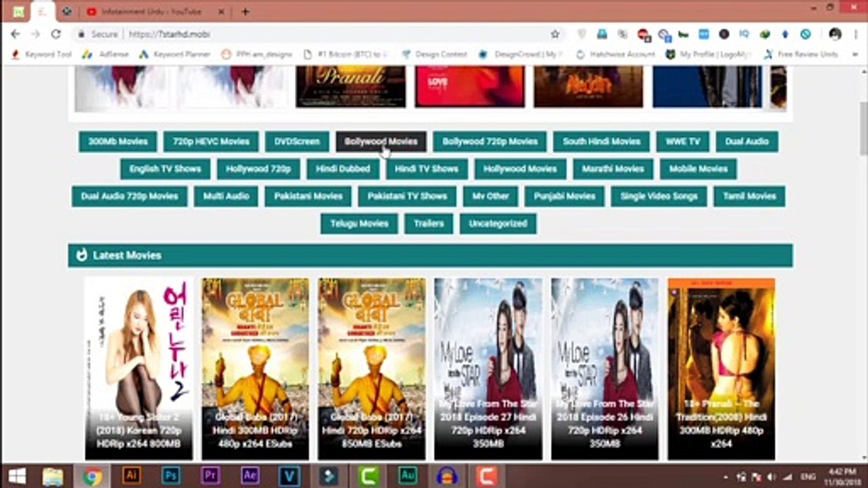Viewport: 868px width, 488px height.
Task: Browse Hindi TV Shows
Action: 427,169
